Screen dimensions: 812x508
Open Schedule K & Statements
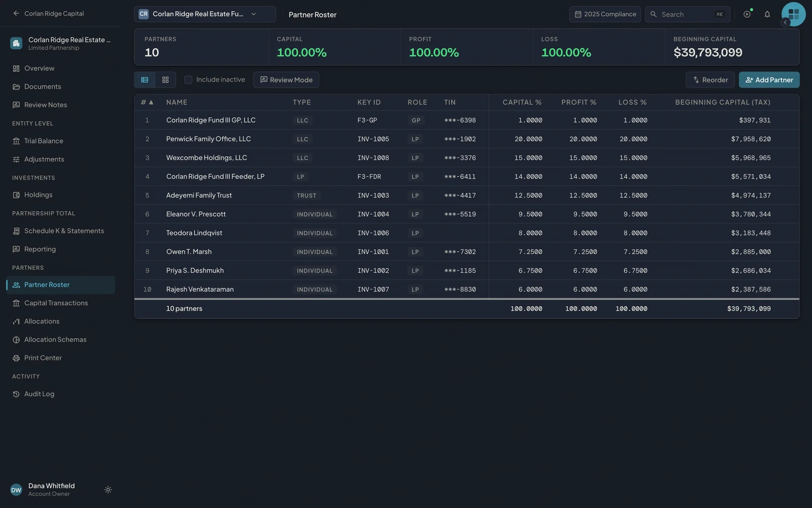pos(61,231)
